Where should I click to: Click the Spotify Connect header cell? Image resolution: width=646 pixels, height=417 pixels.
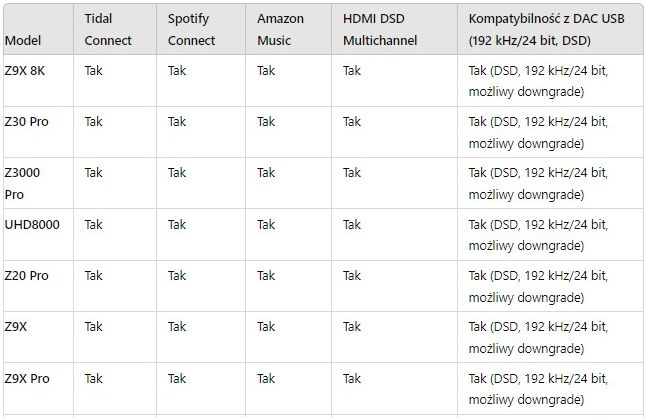pos(191,29)
